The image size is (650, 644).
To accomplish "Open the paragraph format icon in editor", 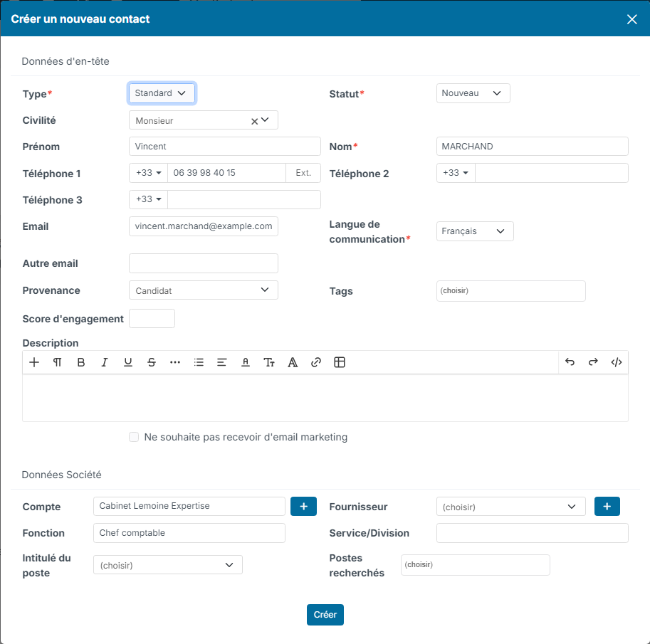I will click(x=58, y=363).
